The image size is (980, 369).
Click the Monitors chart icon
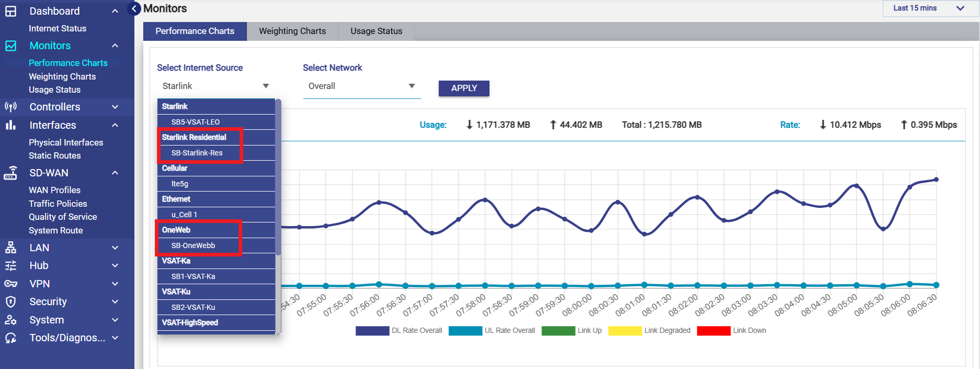click(x=10, y=46)
